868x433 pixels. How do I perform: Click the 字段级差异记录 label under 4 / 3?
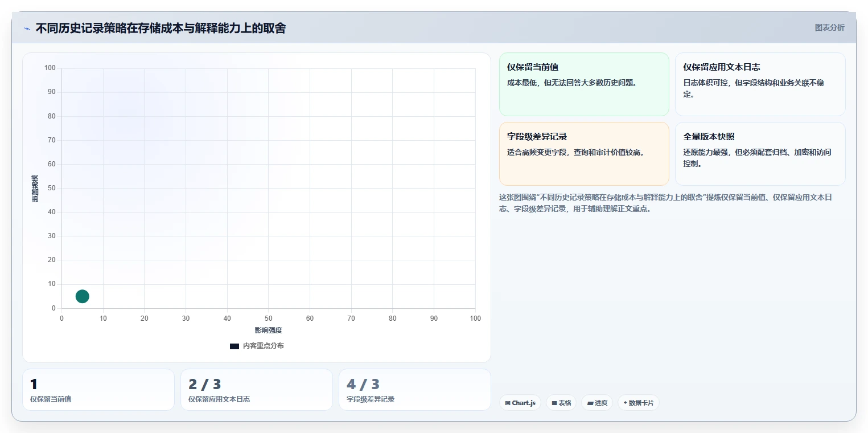(x=371, y=399)
